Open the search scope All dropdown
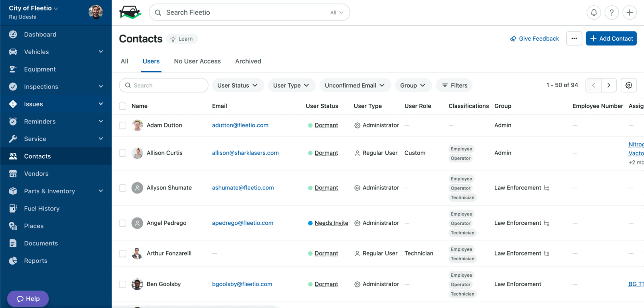The image size is (644, 308). tap(336, 12)
